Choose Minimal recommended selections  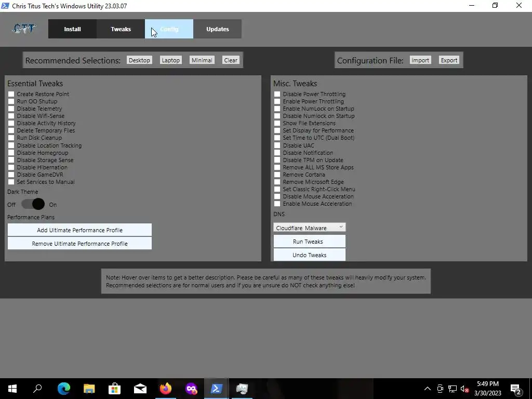point(202,60)
